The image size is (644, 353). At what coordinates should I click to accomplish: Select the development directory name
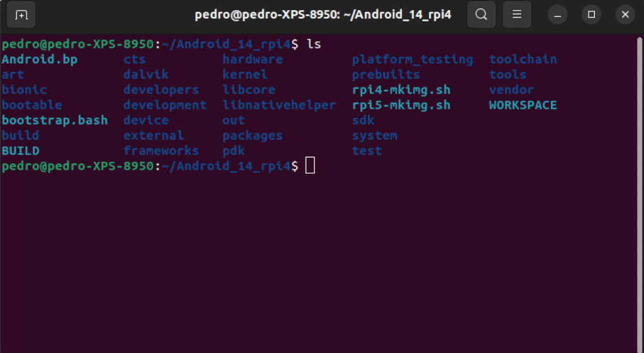[165, 105]
